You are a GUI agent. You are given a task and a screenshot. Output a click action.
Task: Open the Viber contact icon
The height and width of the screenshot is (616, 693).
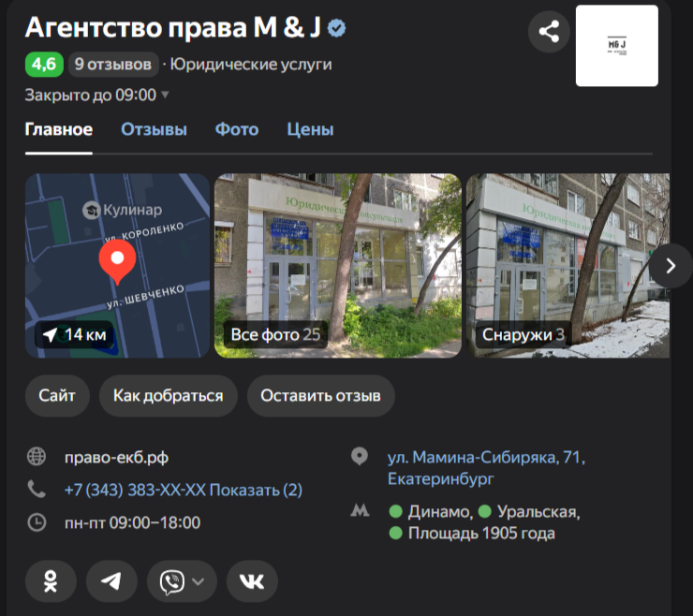pyautogui.click(x=171, y=581)
